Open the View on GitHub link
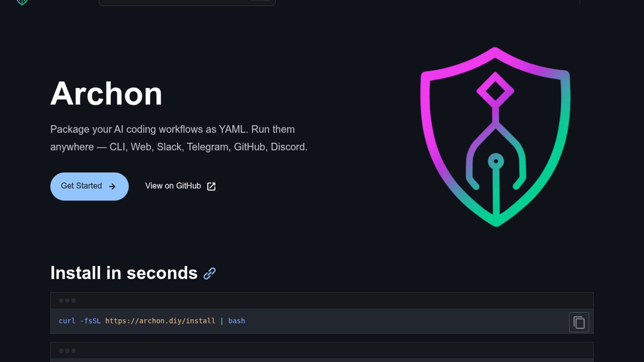Viewport: 644px width, 362px height. pos(173,186)
